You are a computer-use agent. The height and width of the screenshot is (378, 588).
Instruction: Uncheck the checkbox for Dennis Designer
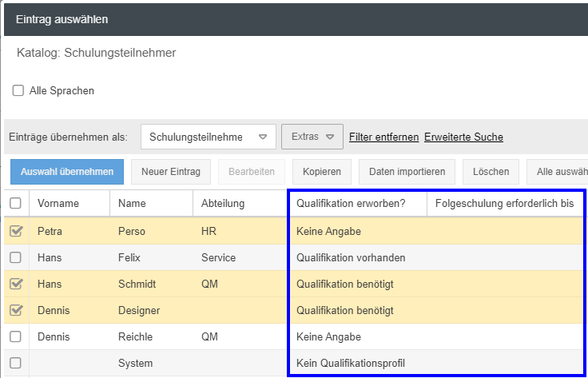tap(16, 310)
